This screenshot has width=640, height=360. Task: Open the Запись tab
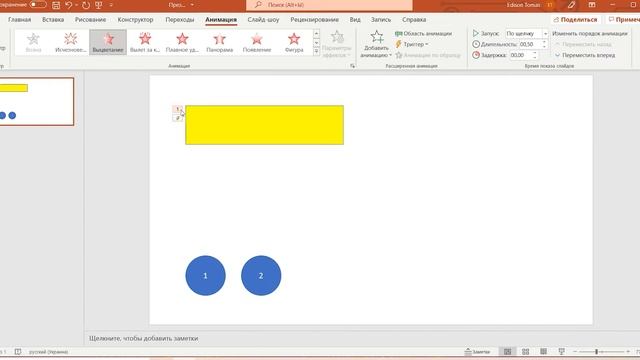[x=380, y=20]
